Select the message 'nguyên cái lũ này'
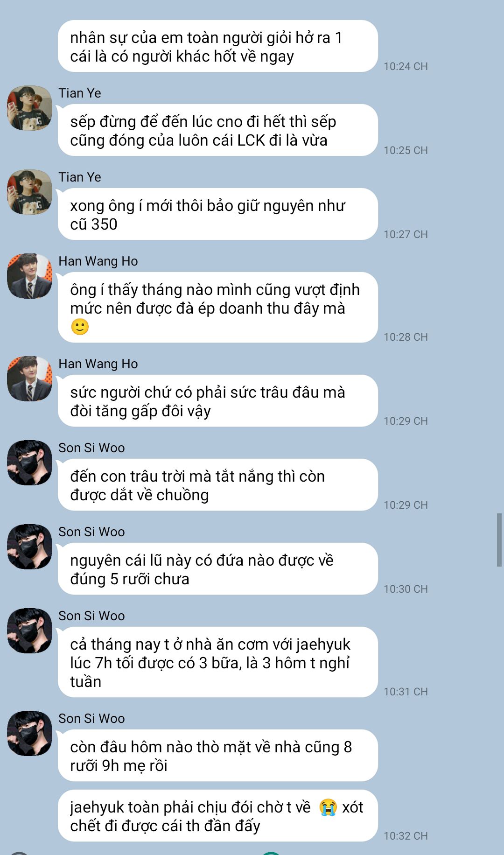 pyautogui.click(x=217, y=569)
